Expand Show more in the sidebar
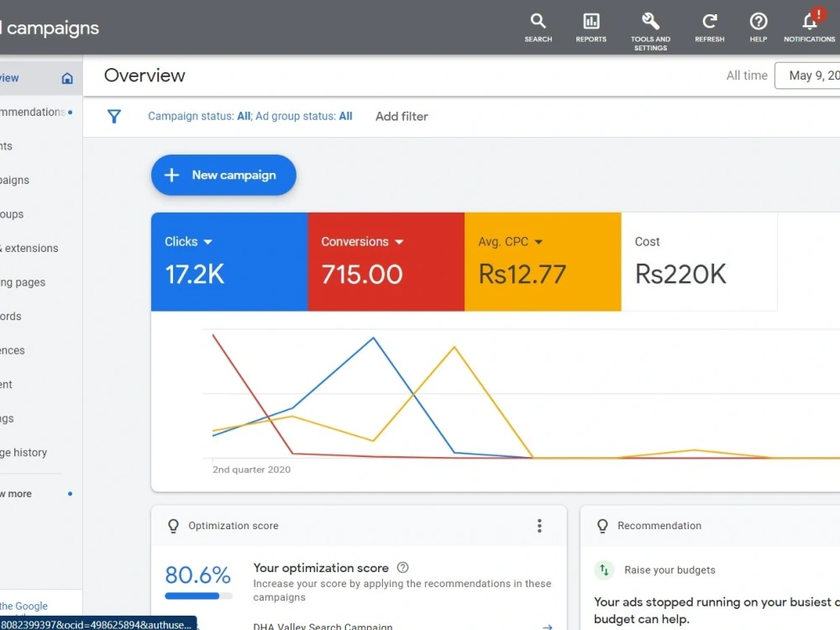Screen dimensions: 840x630 point(36,494)
